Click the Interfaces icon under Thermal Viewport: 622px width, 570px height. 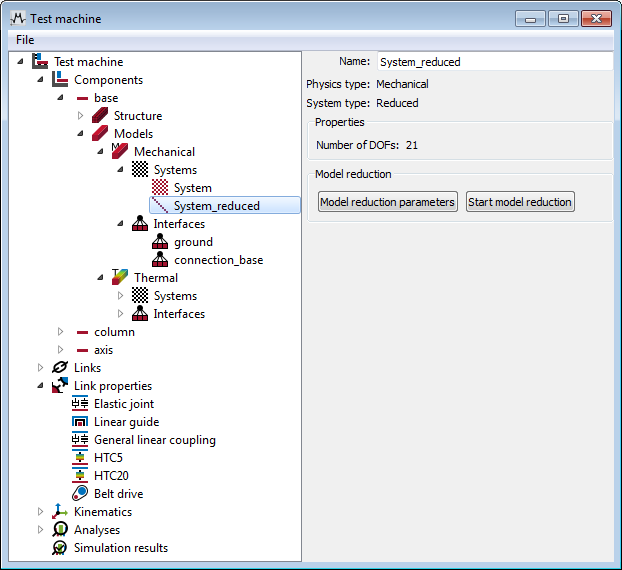(140, 313)
